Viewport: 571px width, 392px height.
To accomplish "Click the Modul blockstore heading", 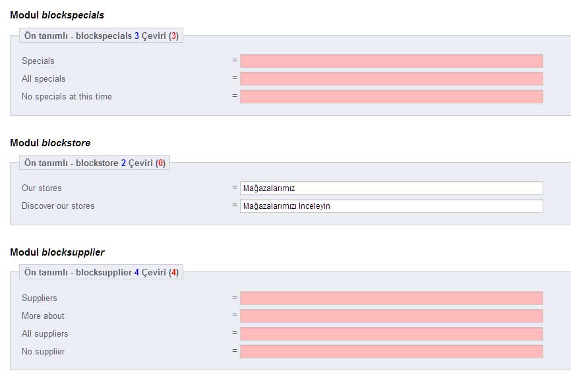I will 50,143.
